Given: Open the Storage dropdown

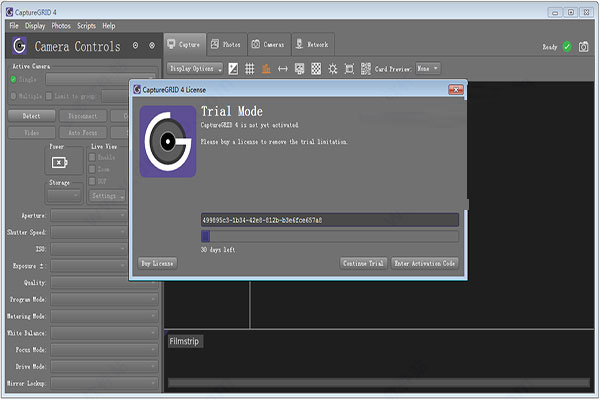Looking at the screenshot, I should [x=64, y=196].
